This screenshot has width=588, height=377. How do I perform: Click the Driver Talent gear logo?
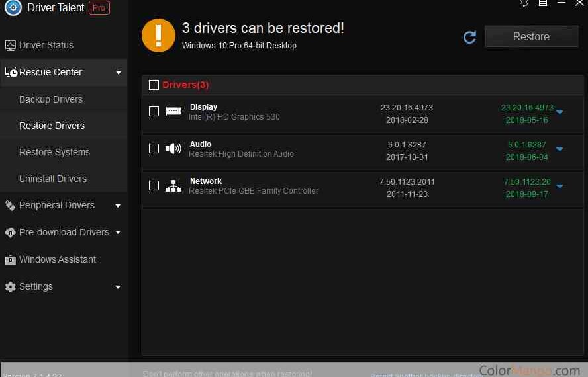click(x=13, y=8)
